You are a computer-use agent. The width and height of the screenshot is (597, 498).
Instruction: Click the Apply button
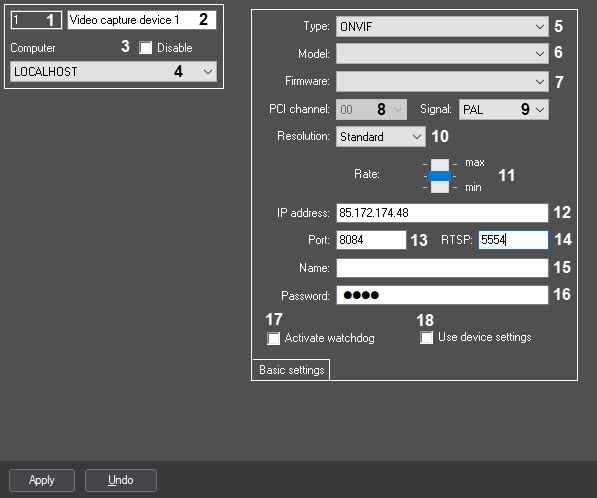pos(42,480)
